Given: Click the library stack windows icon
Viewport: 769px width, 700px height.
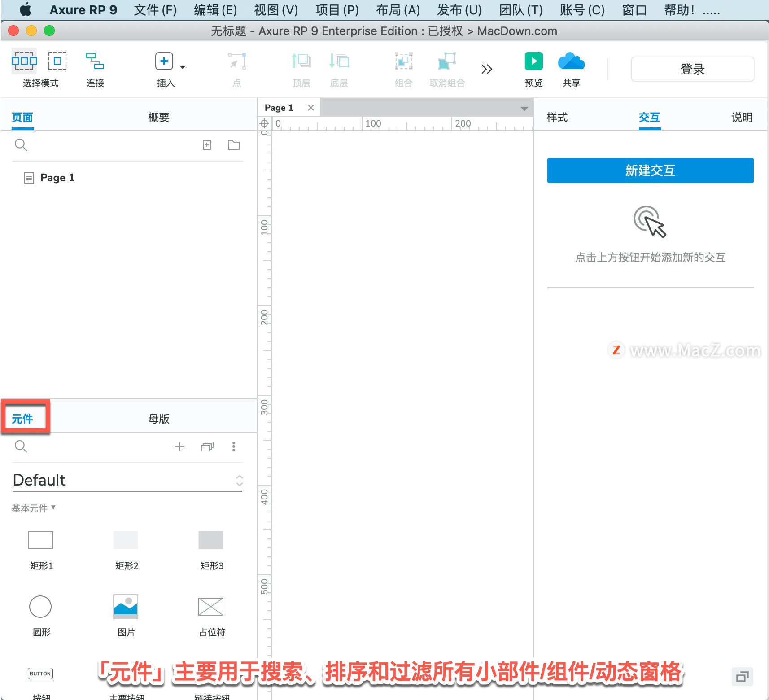Looking at the screenshot, I should coord(207,446).
